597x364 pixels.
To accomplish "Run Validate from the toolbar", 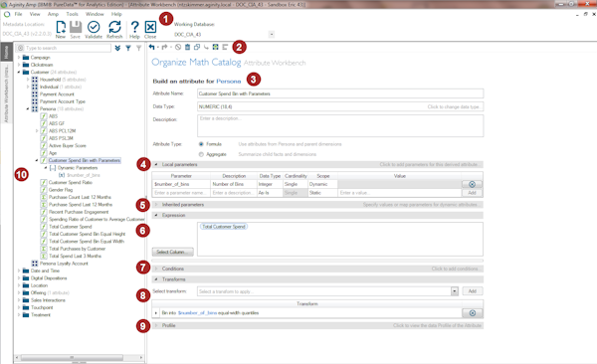I will coord(94,28).
